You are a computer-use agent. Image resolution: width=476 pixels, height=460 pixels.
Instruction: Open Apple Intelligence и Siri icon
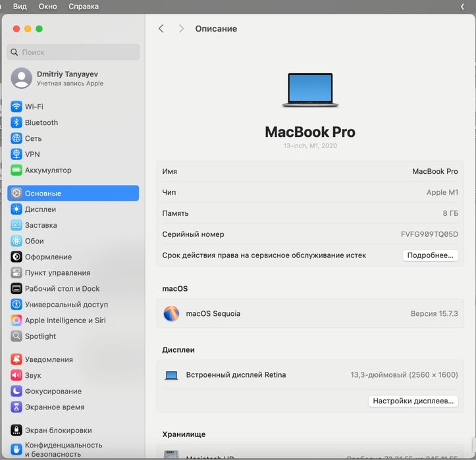click(x=16, y=320)
